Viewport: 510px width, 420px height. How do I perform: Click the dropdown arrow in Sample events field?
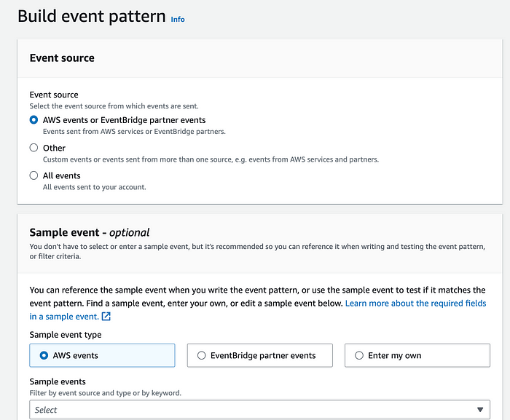pyautogui.click(x=480, y=410)
